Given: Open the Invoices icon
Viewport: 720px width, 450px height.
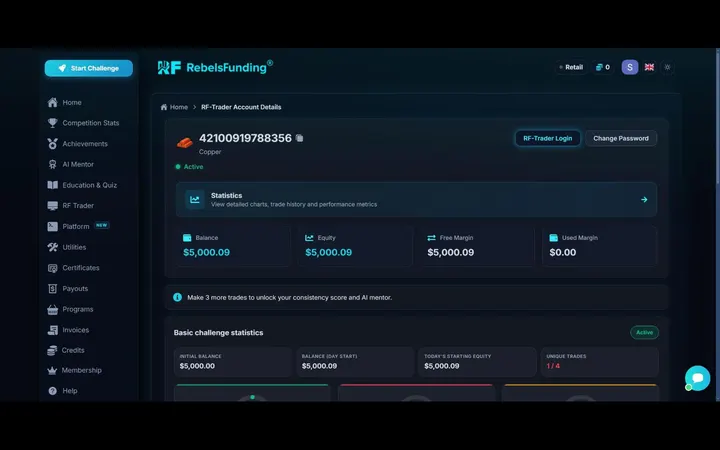Looking at the screenshot, I should 53,330.
